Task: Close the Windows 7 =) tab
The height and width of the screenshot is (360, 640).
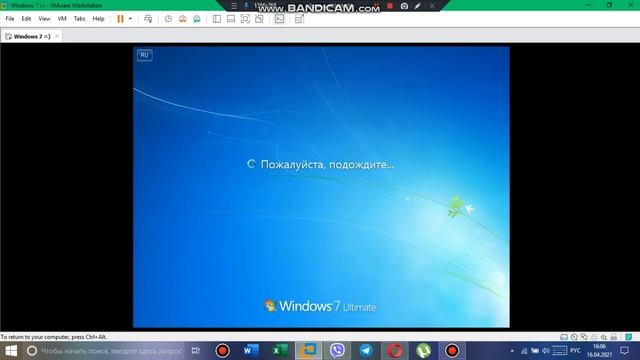Action: point(57,36)
